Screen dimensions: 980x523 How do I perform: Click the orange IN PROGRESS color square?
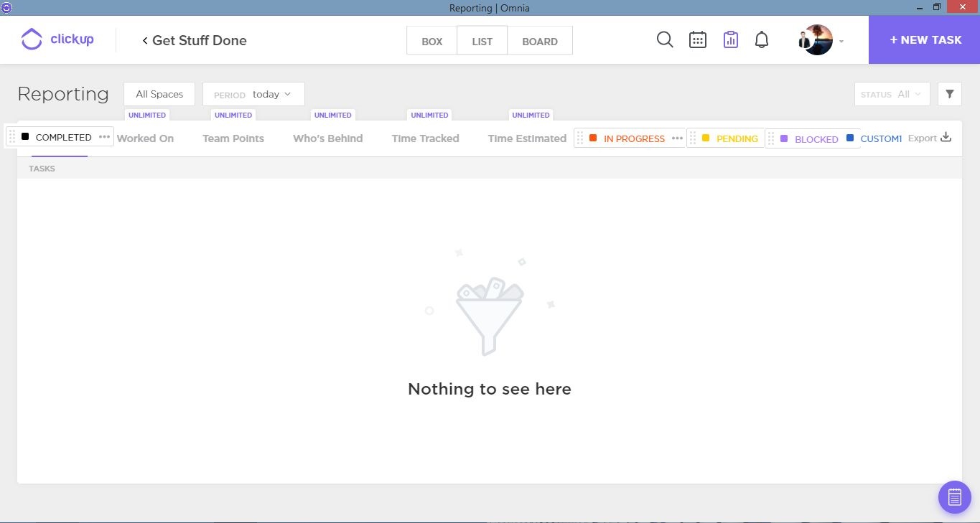point(593,138)
